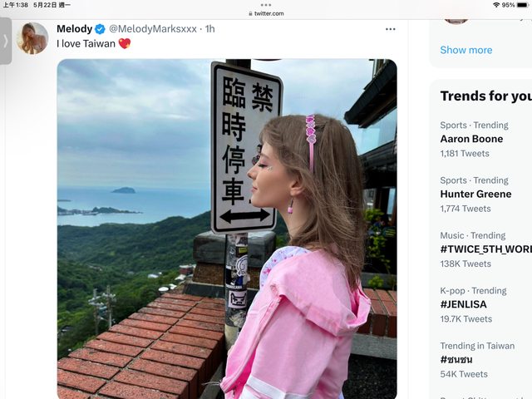Screen dimensions: 532x399
Task: Select the Hunter Greene trend
Action: click(477, 194)
